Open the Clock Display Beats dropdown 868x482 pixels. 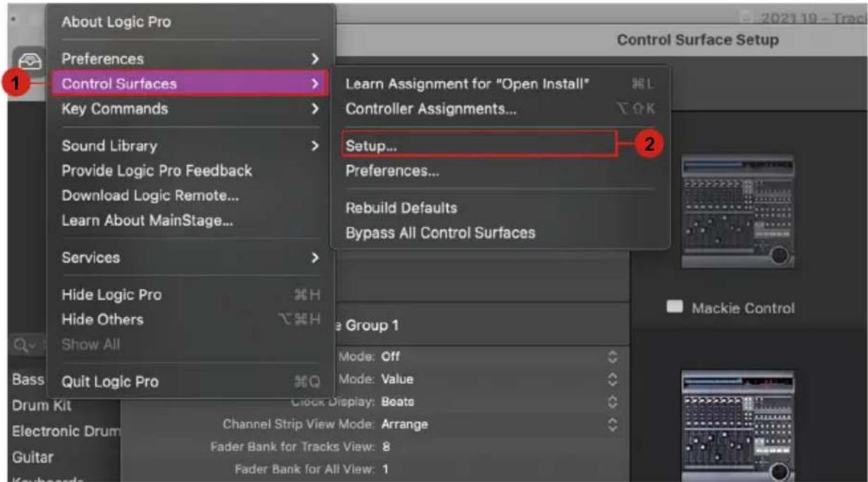[499, 402]
